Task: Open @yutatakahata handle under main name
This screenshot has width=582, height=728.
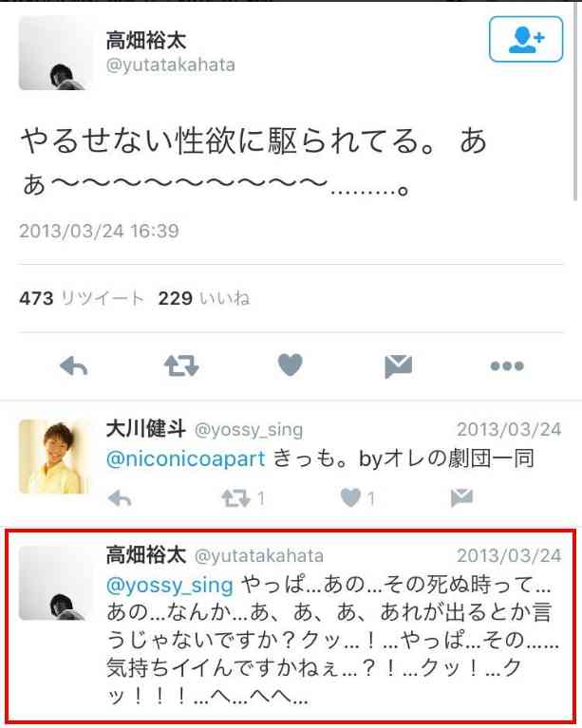Action: coord(171,65)
